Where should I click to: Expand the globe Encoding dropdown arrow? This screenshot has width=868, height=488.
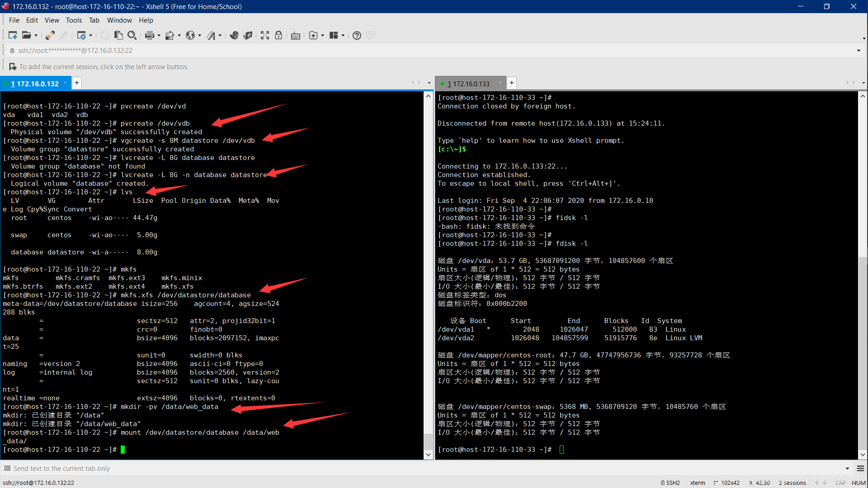click(x=199, y=35)
